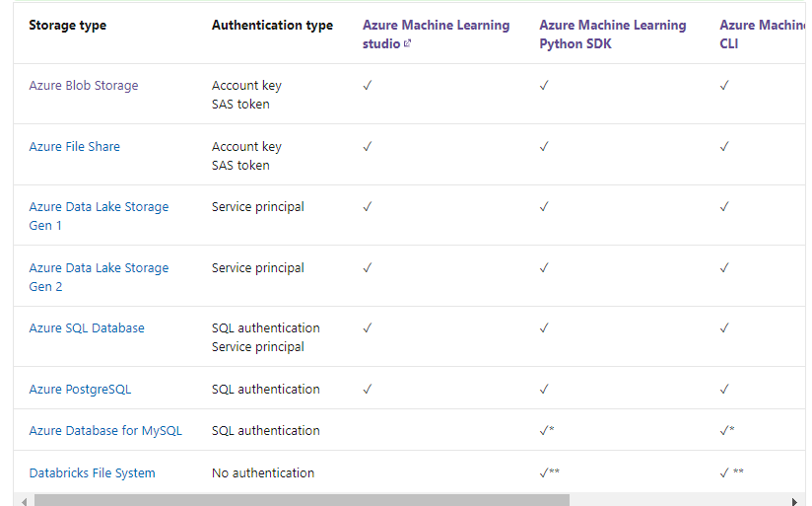Click scrollbar track right of thumb
The width and height of the screenshot is (812, 506).
680,500
